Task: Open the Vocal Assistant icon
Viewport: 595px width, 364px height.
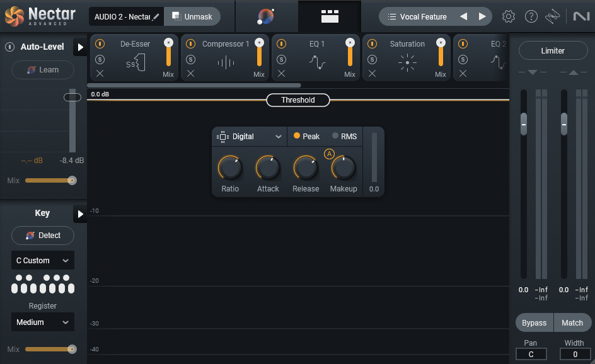Action: [x=266, y=16]
